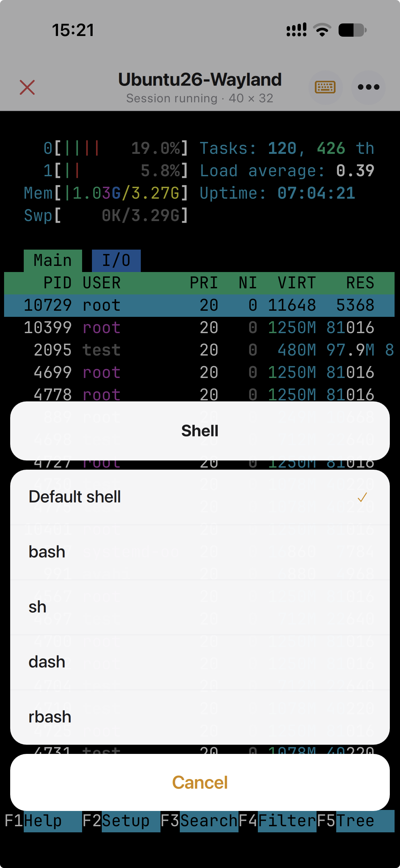Viewport: 400px width, 868px height.
Task: Click F5 Tree function key
Action: [356, 821]
